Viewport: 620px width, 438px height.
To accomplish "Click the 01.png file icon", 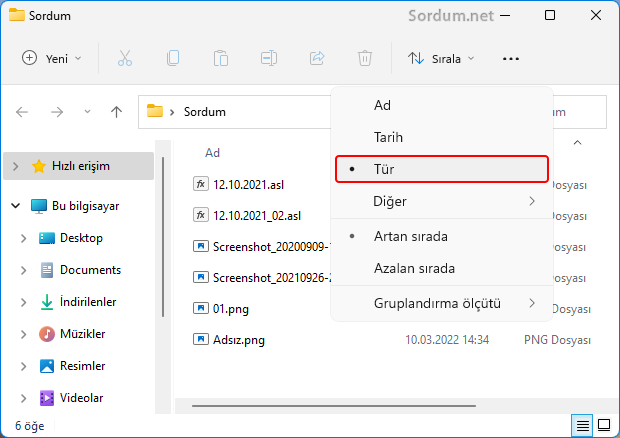I will pyautogui.click(x=201, y=308).
